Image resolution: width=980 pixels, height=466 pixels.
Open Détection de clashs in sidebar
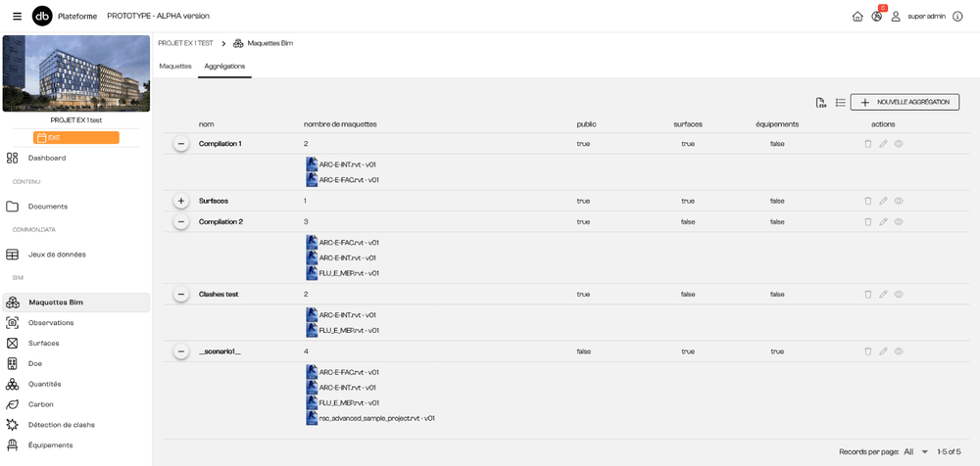pos(61,425)
